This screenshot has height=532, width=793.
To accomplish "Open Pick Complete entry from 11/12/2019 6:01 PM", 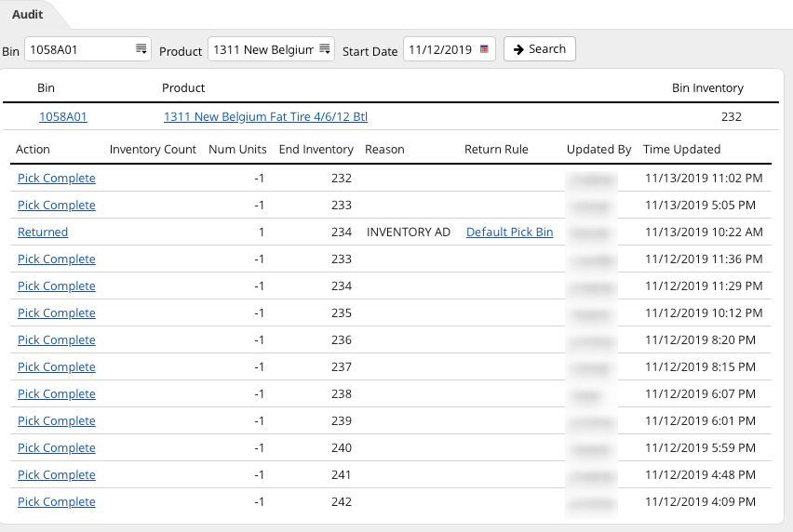I will pyautogui.click(x=57, y=421).
